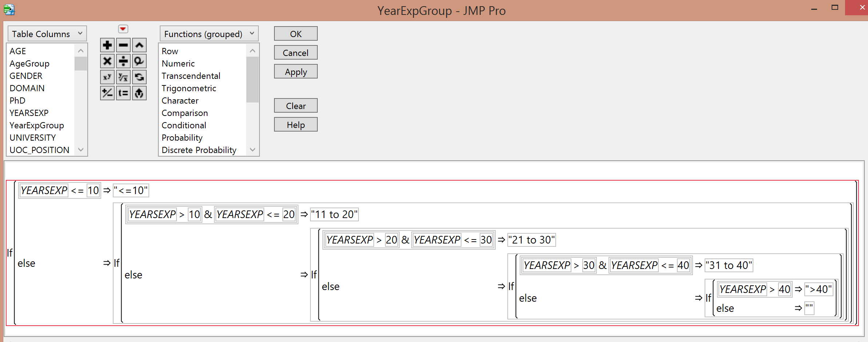
Task: Click the functions list scrollbar thumb
Action: click(253, 80)
